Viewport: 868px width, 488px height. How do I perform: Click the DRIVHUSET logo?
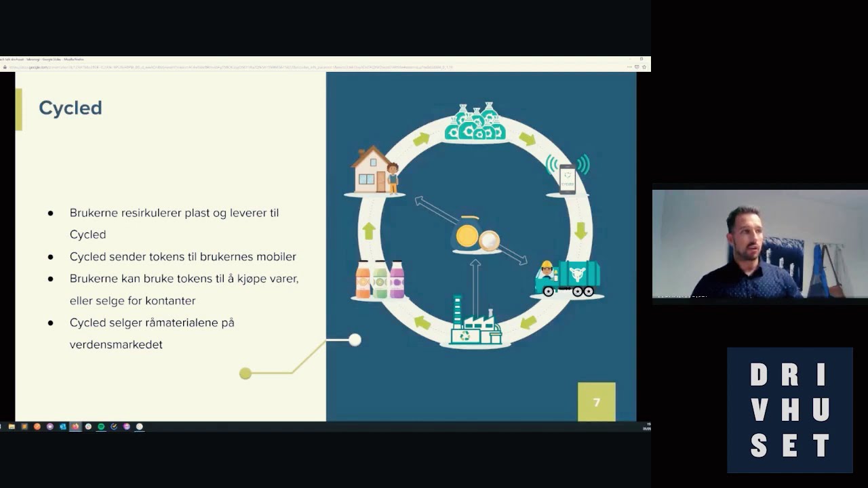790,410
